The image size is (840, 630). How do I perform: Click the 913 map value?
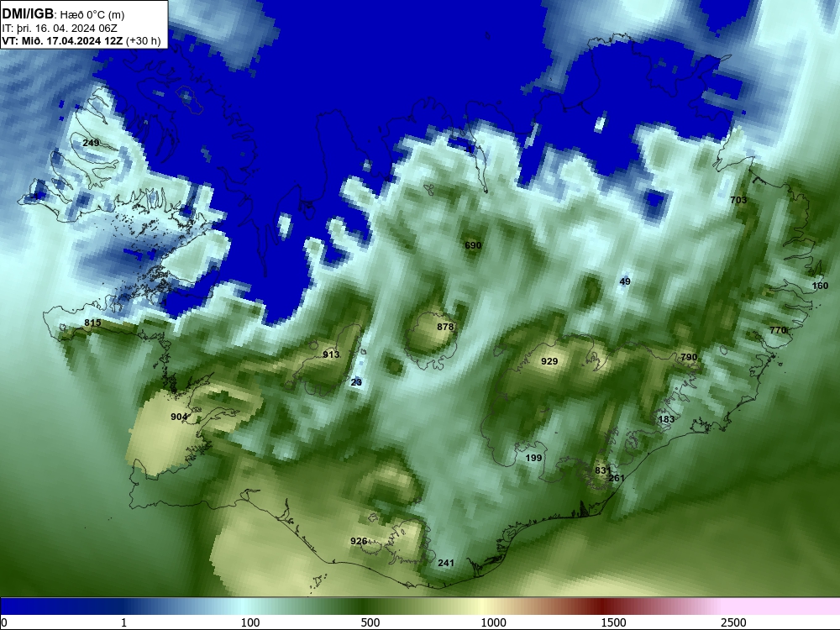(x=331, y=354)
